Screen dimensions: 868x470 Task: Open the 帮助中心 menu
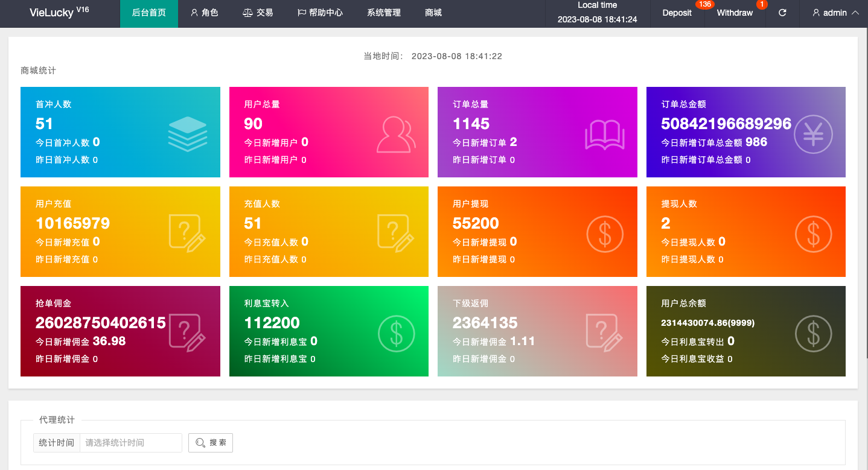pos(320,13)
